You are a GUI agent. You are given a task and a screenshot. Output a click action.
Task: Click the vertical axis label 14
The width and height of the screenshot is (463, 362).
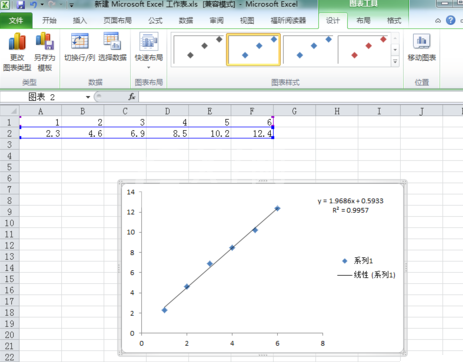coord(131,192)
